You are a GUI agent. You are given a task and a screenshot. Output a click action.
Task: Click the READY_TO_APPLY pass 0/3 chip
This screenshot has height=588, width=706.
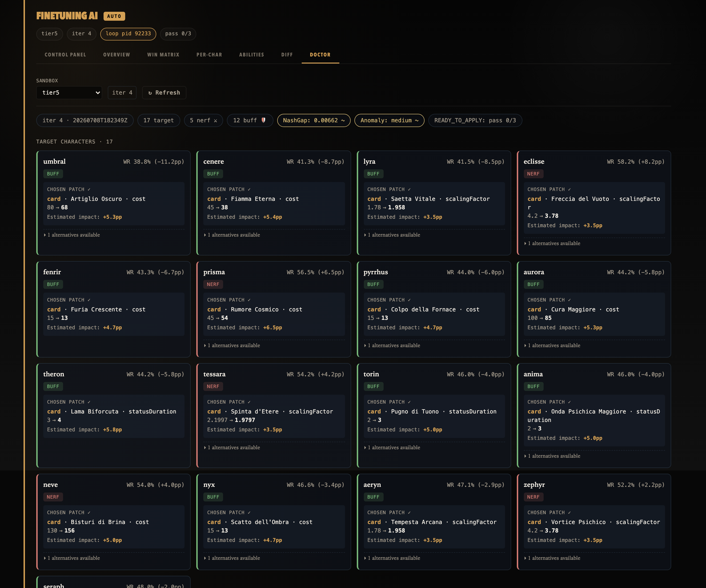tap(475, 120)
